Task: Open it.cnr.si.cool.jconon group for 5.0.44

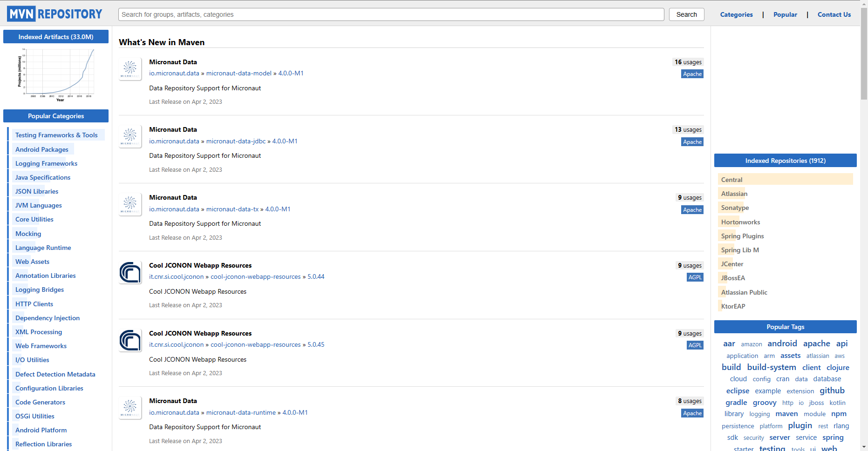Action: coord(176,276)
